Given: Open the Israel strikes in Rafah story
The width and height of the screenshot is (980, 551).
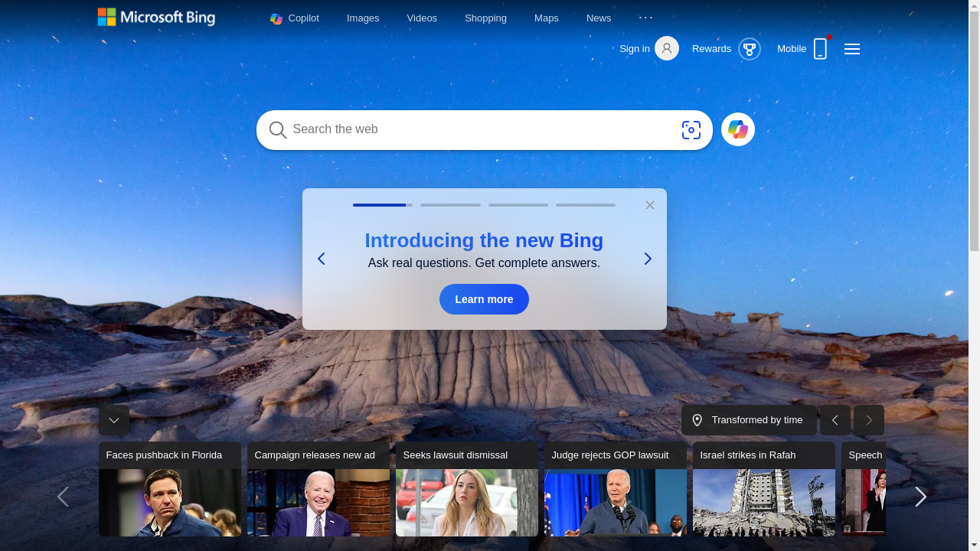Looking at the screenshot, I should coord(763,488).
